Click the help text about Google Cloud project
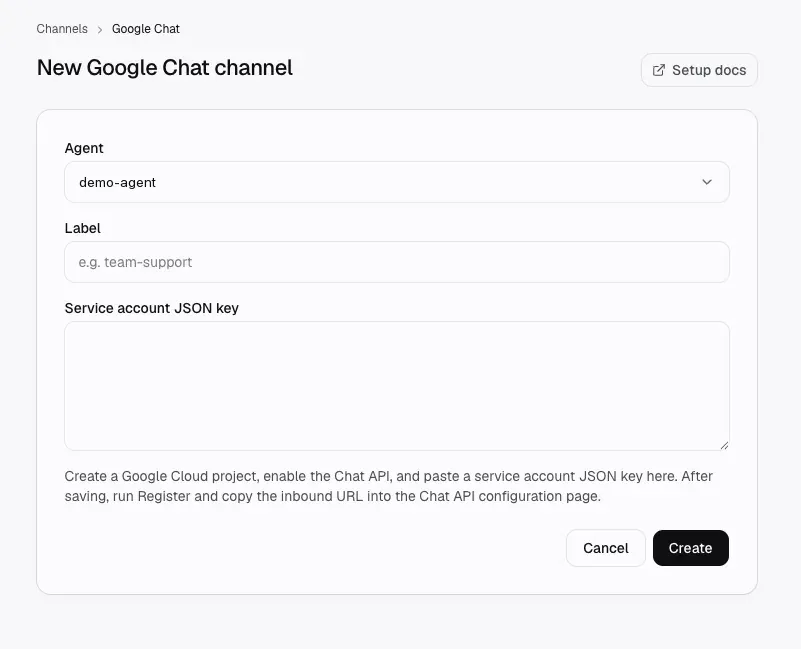 pos(388,486)
